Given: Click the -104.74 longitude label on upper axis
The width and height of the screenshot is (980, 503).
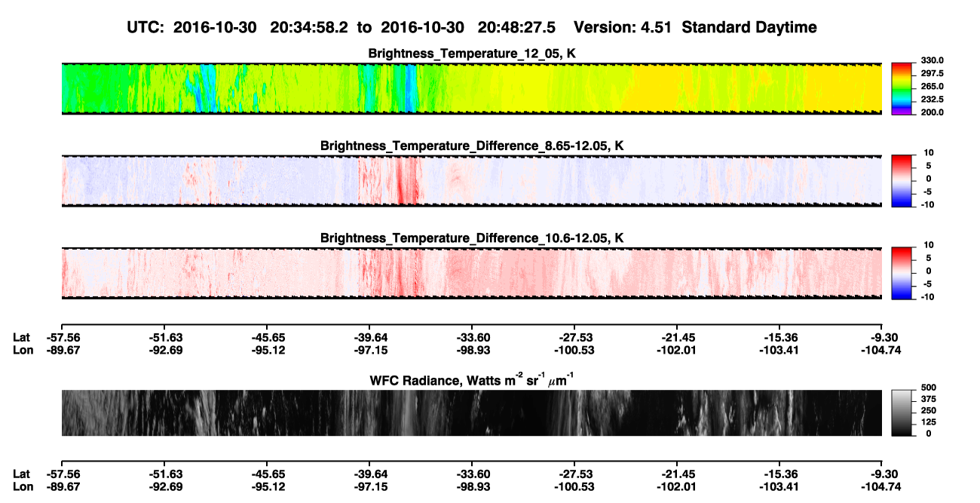Looking at the screenshot, I should click(x=882, y=349).
